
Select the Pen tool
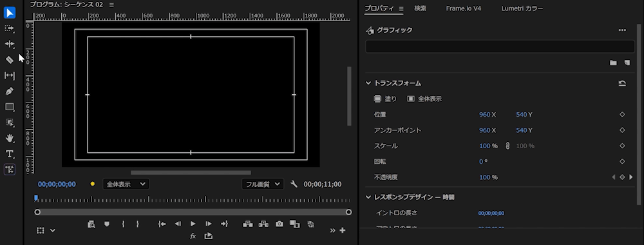(10, 91)
